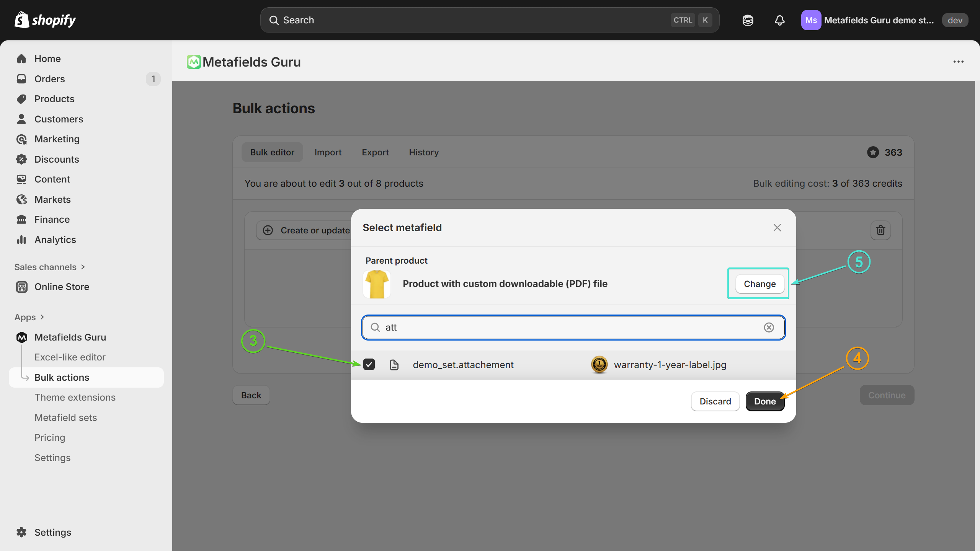Click the Done button
The height and width of the screenshot is (551, 980).
(764, 401)
